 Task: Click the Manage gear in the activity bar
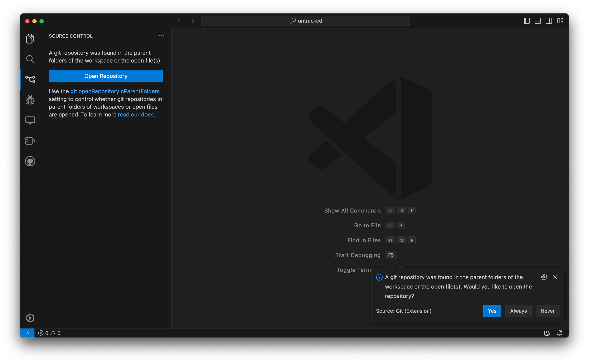pos(30,318)
